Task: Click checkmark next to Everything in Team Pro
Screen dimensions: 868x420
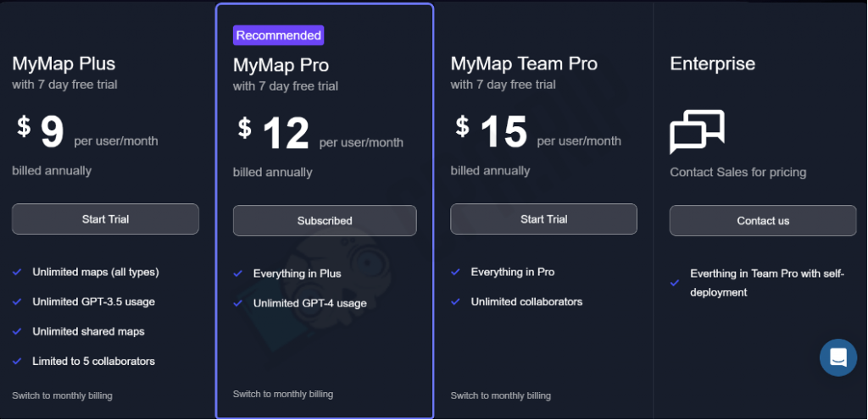Action: 675,282
